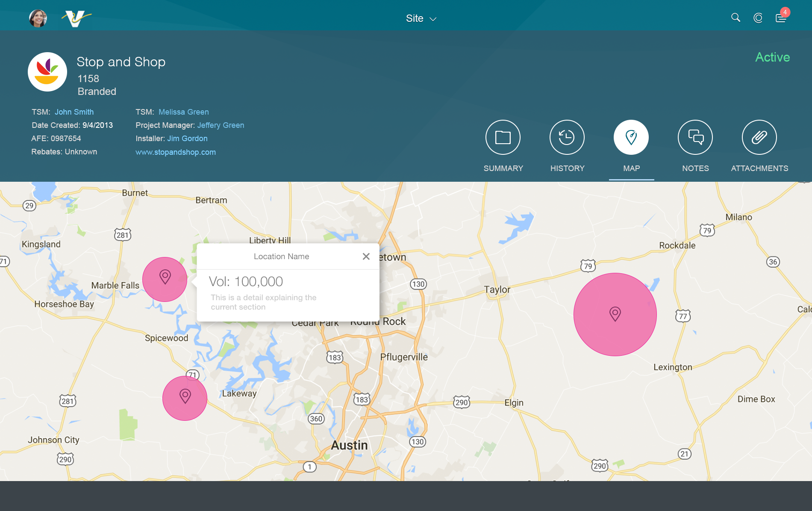Screen dimensions: 812x511
Task: Click the search magnifier icon
Action: pyautogui.click(x=736, y=18)
